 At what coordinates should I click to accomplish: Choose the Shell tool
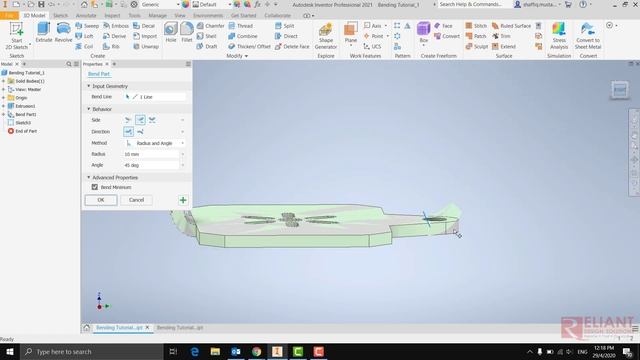point(207,36)
